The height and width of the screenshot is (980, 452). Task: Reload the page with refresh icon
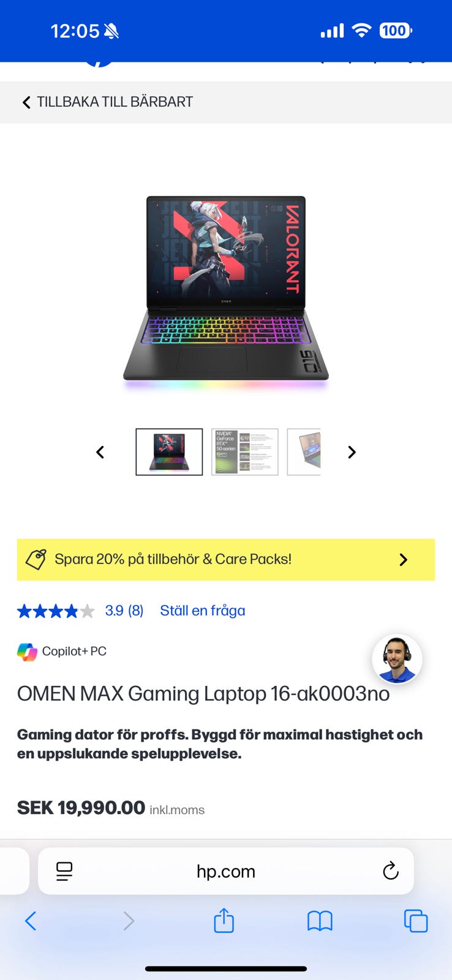point(390,870)
